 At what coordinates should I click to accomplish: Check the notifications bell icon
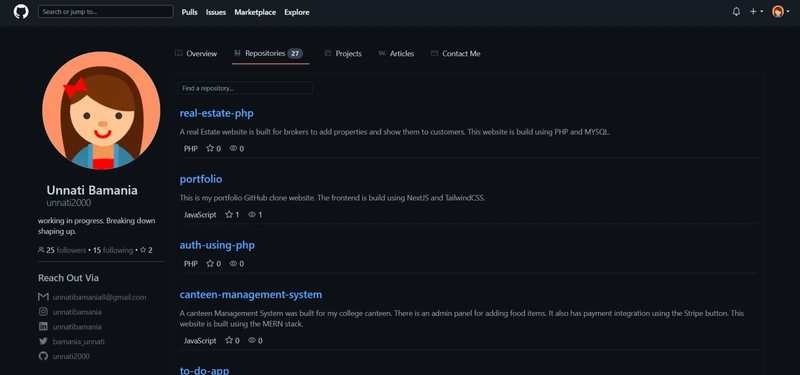736,12
